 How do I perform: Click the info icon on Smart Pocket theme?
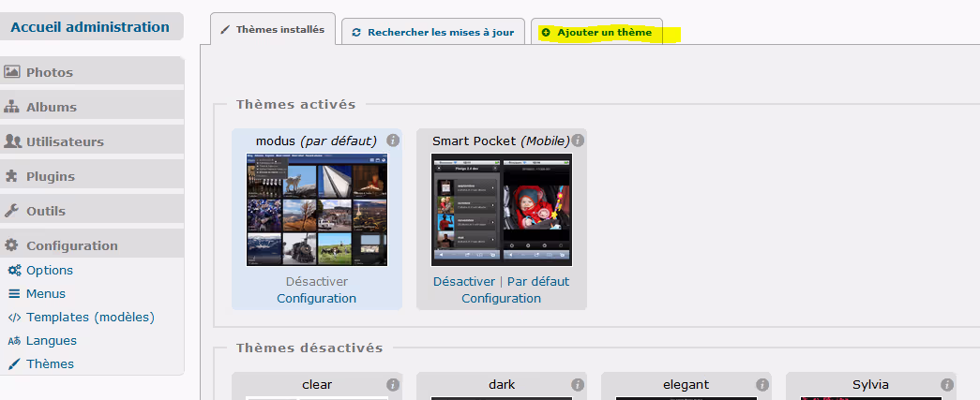pyautogui.click(x=578, y=141)
